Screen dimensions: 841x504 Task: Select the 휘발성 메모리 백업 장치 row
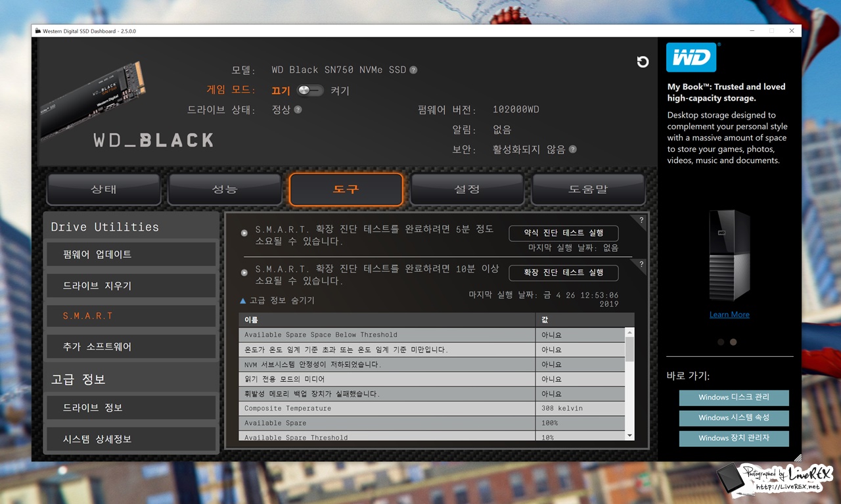click(x=432, y=394)
